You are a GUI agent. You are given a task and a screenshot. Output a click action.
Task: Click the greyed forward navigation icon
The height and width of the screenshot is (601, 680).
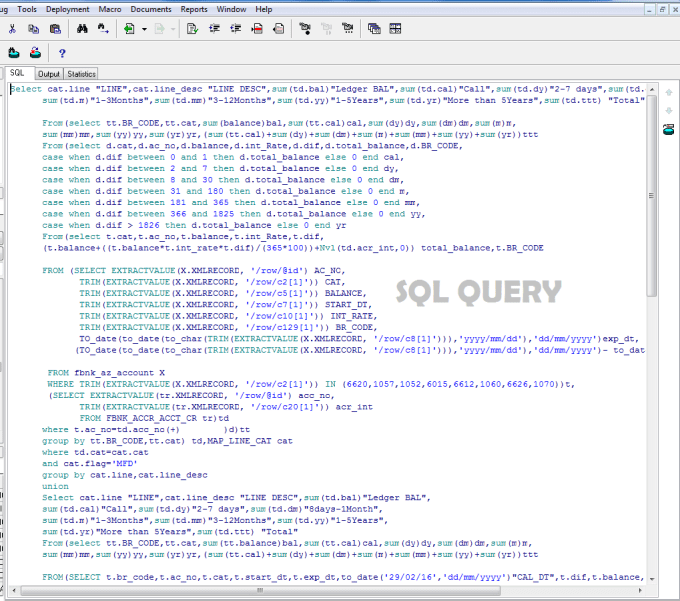tap(160, 29)
